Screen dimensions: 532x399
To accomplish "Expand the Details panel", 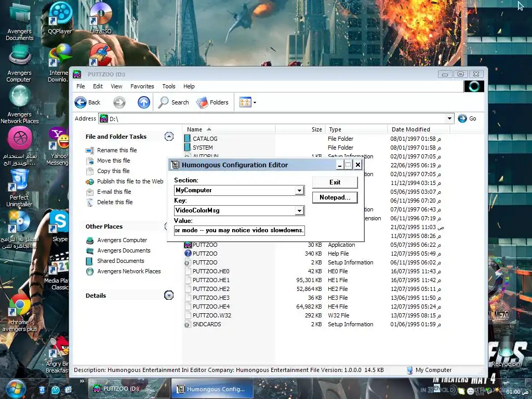I will click(x=169, y=295).
